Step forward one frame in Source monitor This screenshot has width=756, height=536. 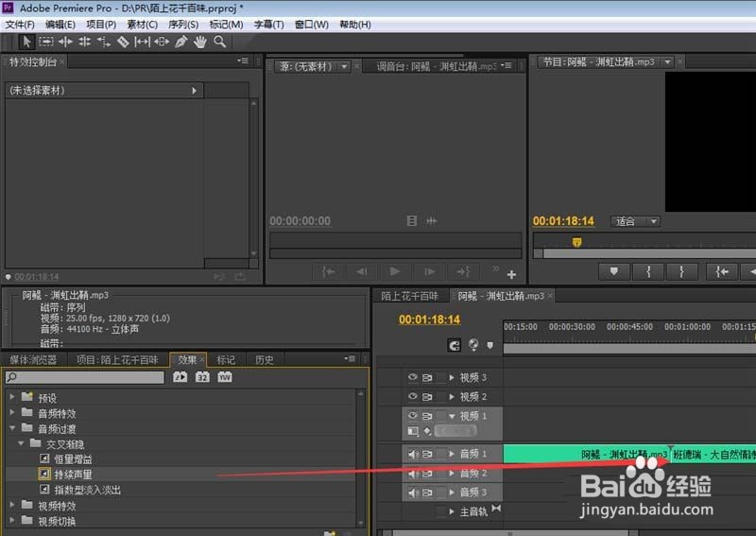(429, 271)
